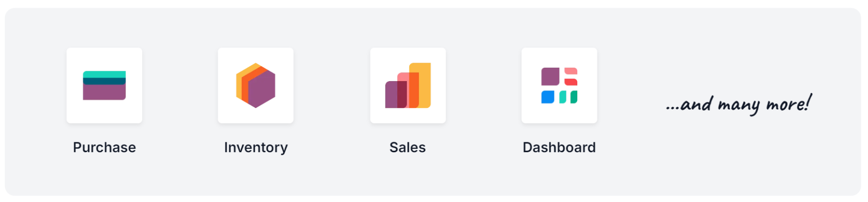
Task: Click the purple hexagon face in Inventory icon
Action: (x=261, y=89)
